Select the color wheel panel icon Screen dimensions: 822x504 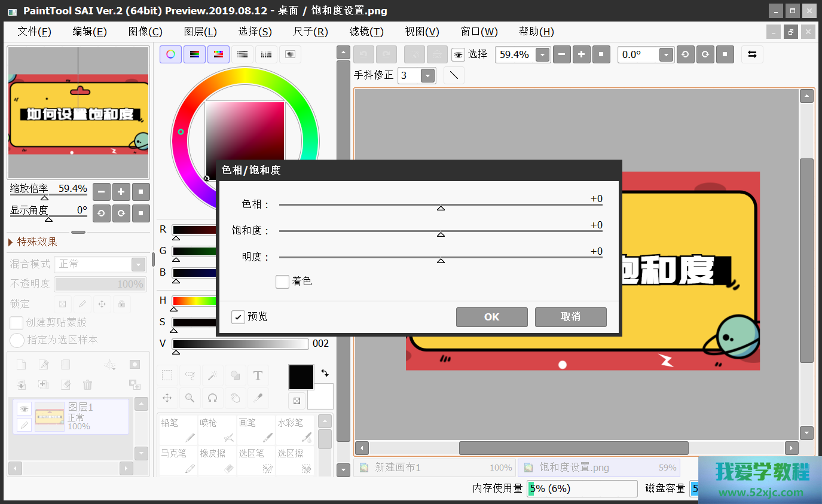tap(170, 54)
